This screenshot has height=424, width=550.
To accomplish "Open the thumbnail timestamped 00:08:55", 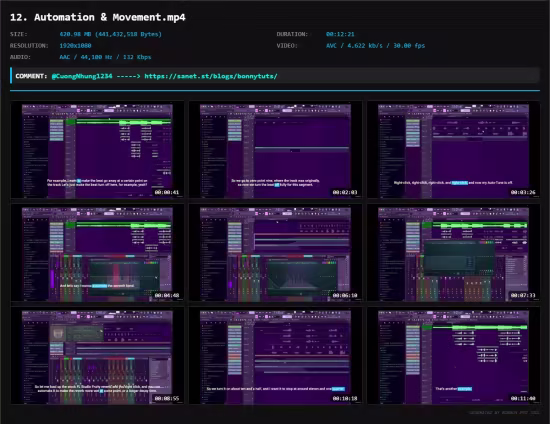I will click(97, 356).
